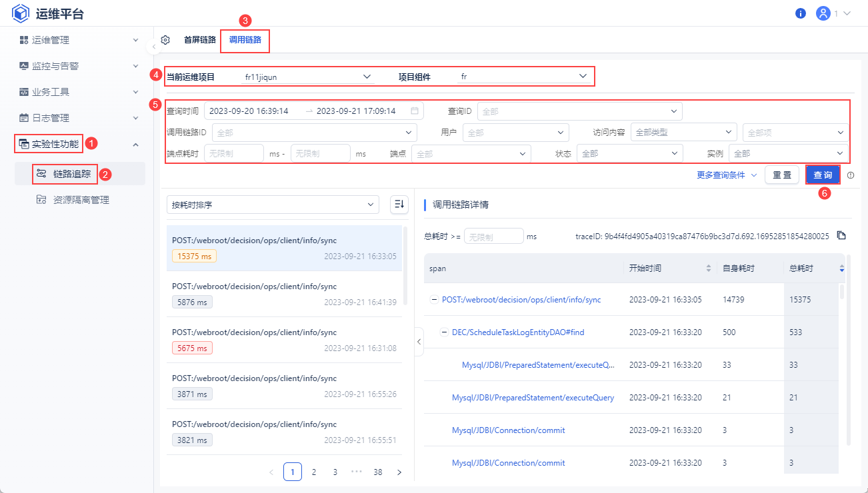Click the trace list vertical scrollbar

[405, 265]
